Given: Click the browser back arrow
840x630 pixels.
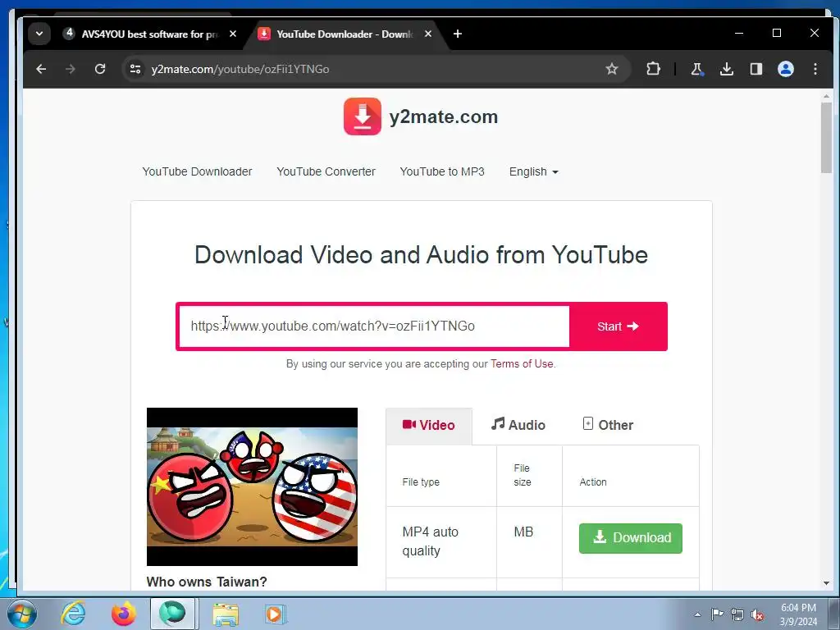Looking at the screenshot, I should pos(41,69).
